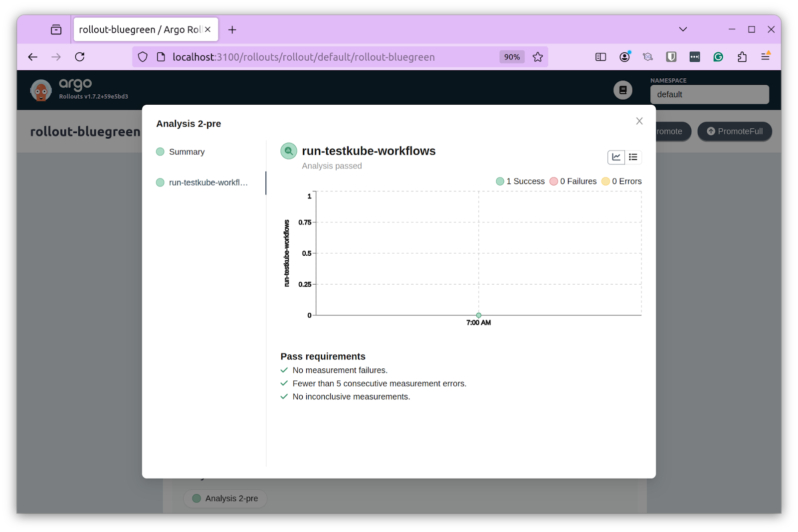The image size is (798, 532).
Task: Open the Firefox application hamburger menu
Action: 766,57
